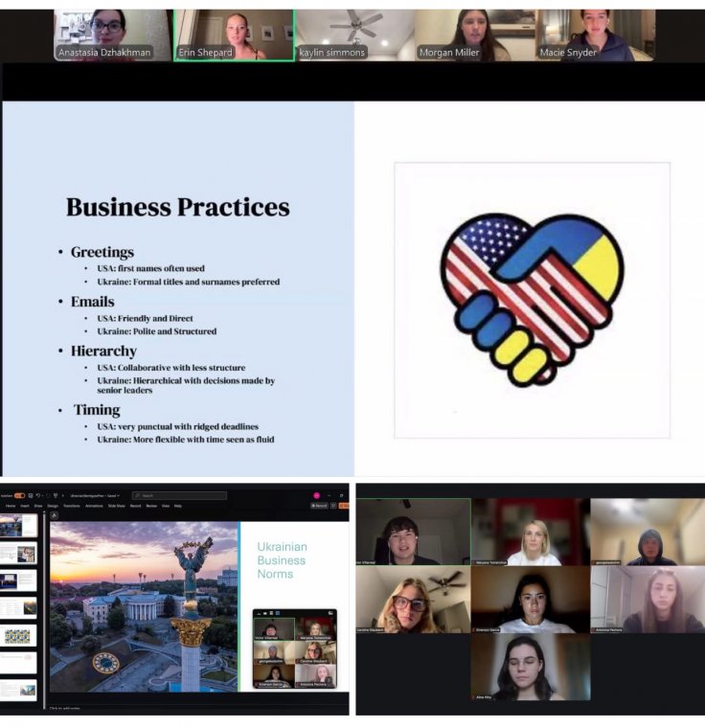Image resolution: width=705 pixels, height=728 pixels.
Task: Click the Save icon in the title bar
Action: coord(29,495)
